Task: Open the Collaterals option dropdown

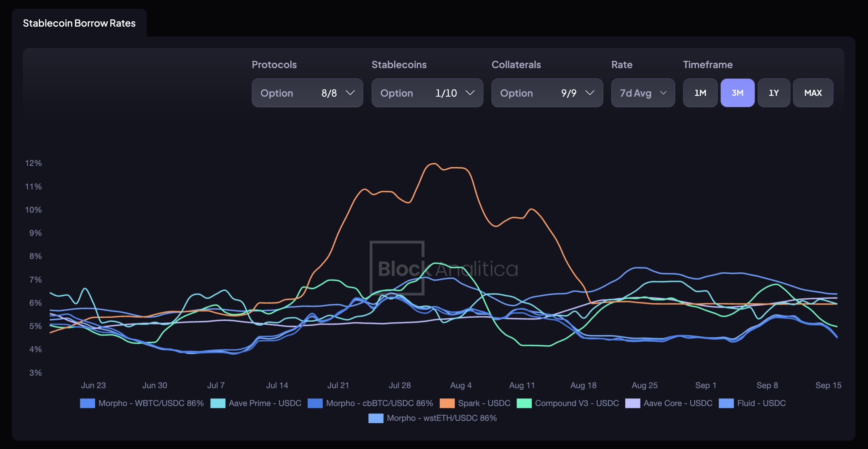Action: 547,93
